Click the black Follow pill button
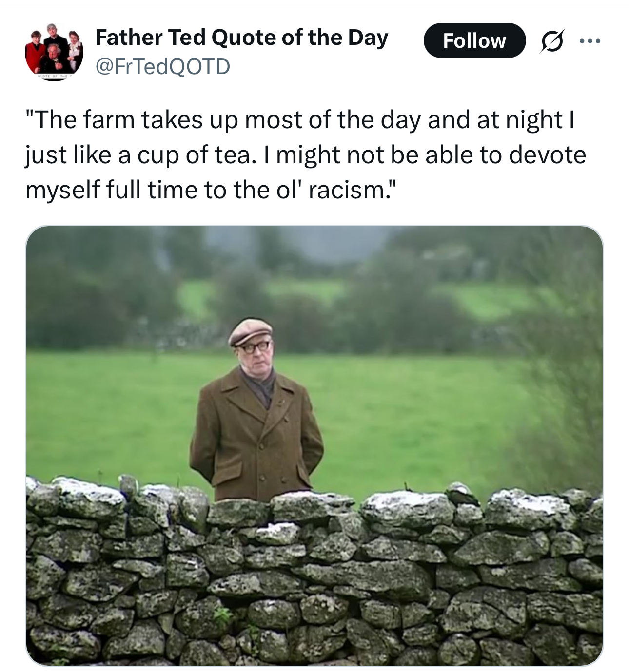The image size is (629, 672). tap(475, 41)
